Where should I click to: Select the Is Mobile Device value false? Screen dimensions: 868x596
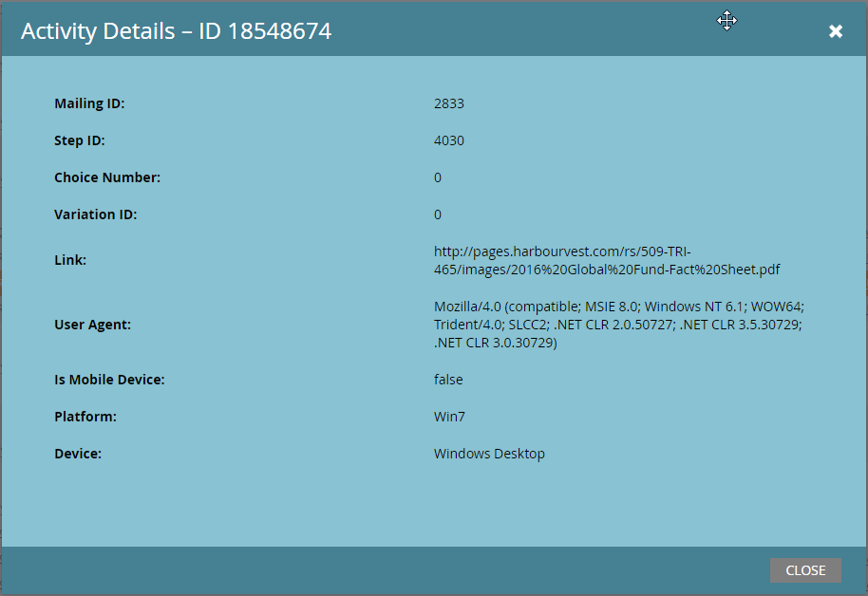click(x=448, y=380)
